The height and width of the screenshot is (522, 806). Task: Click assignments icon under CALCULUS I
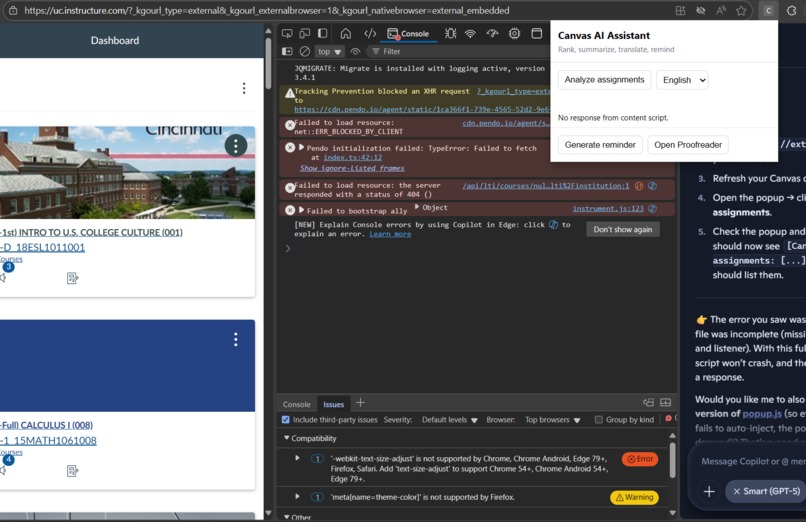[x=72, y=471]
